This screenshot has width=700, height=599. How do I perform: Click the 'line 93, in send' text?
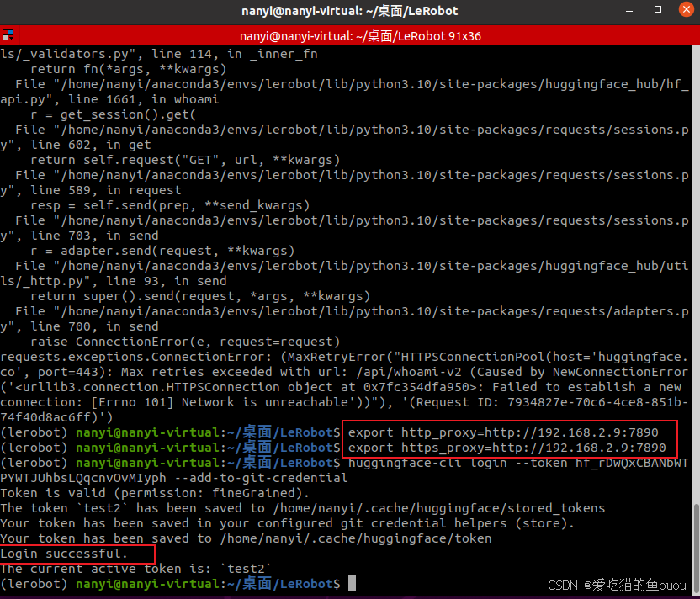tap(166, 281)
